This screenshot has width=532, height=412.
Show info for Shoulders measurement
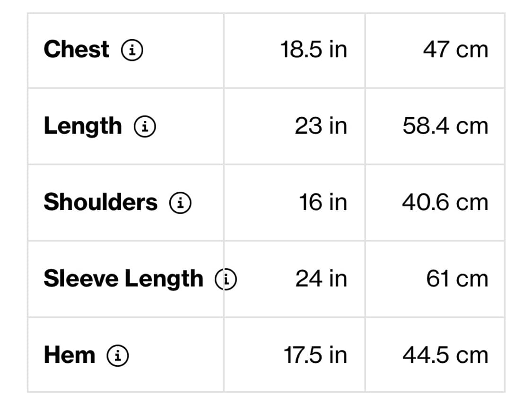click(180, 203)
